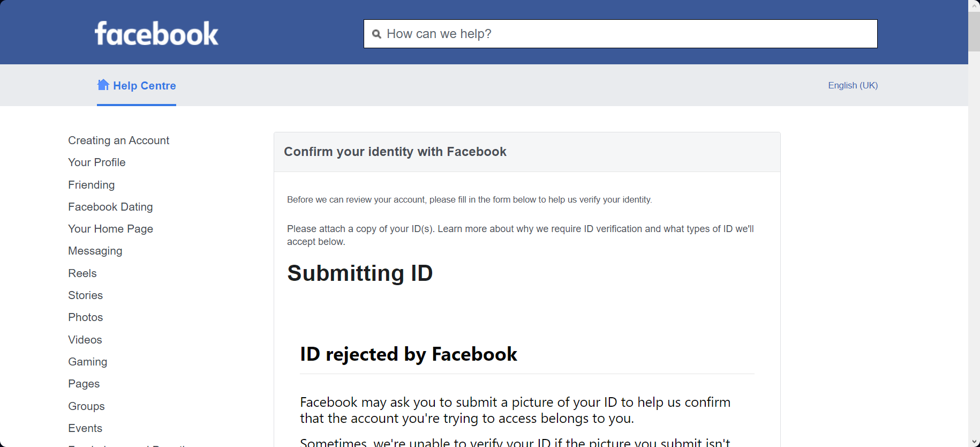Open the Creating an Account section
Image resolution: width=980 pixels, height=447 pixels.
(118, 140)
